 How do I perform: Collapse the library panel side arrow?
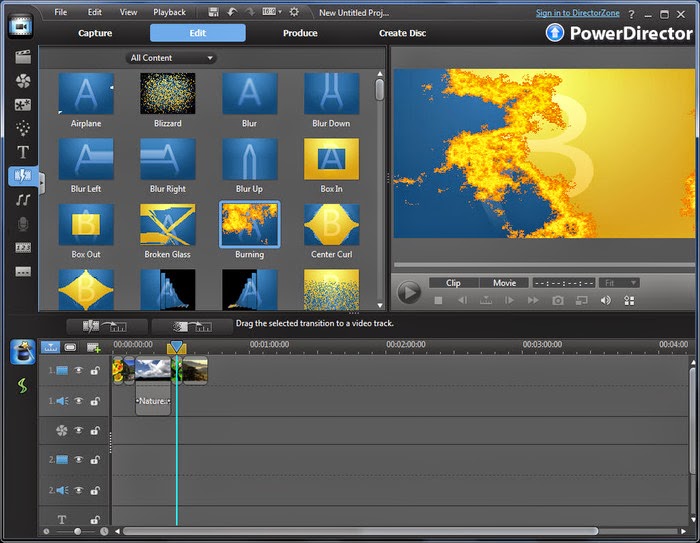tap(42, 184)
